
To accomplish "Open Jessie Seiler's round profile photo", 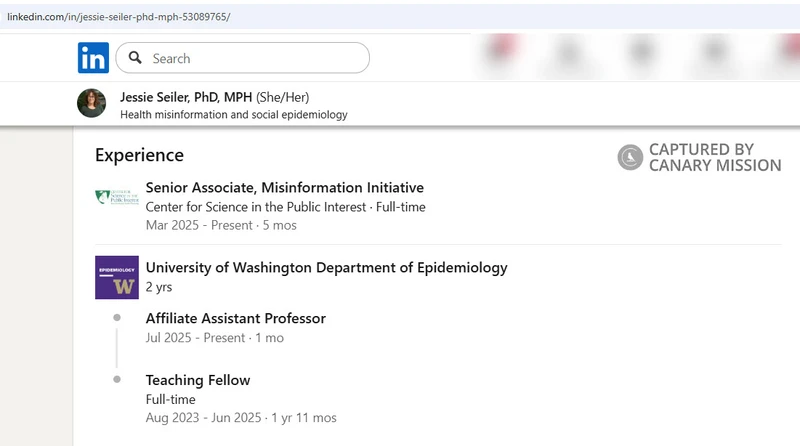I will (x=91, y=103).
